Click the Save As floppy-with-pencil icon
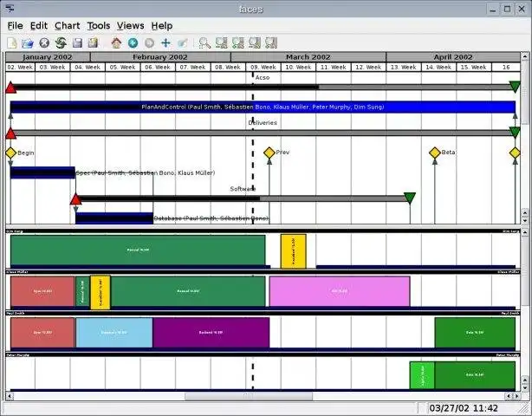The height and width of the screenshot is (416, 532). [x=93, y=43]
